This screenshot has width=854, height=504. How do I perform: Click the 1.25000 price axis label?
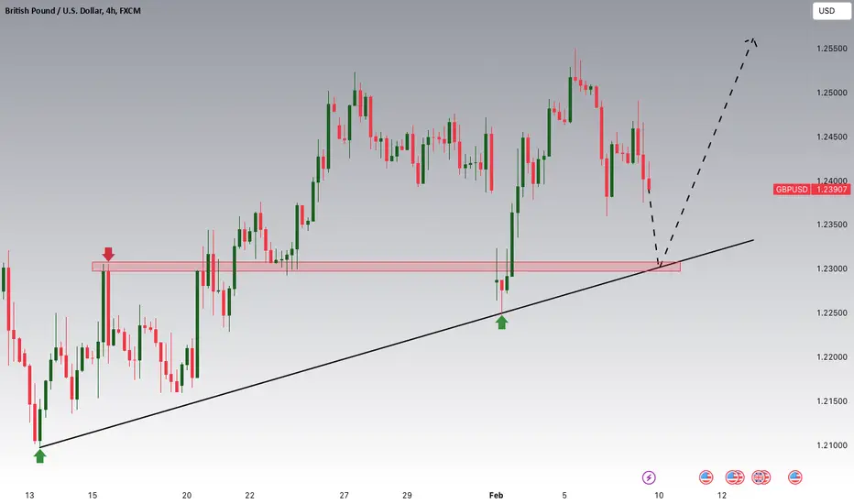[832, 93]
